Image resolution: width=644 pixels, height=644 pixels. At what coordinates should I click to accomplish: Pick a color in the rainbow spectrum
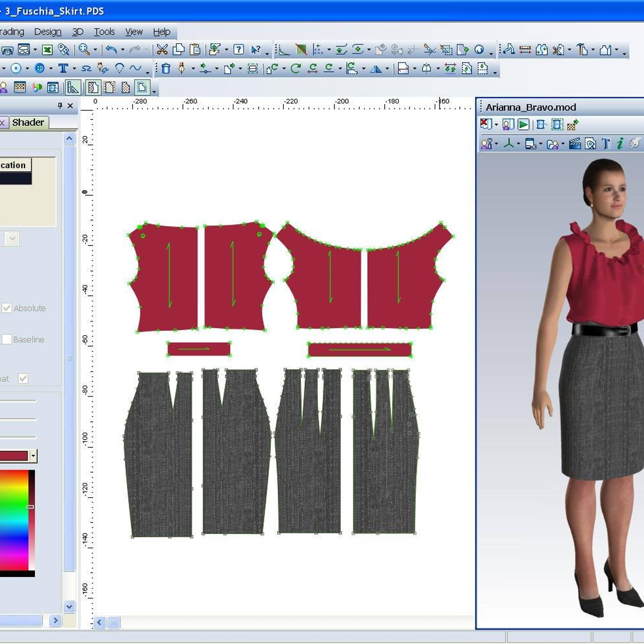pos(13,521)
